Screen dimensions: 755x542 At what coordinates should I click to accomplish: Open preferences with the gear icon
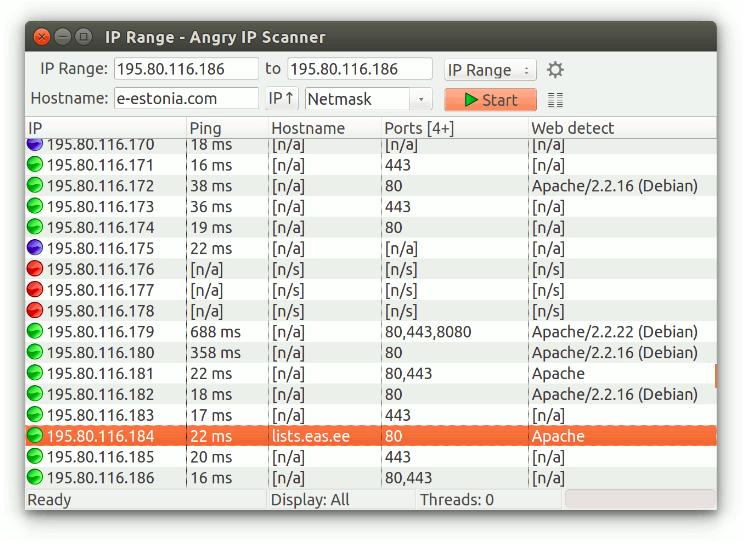coord(555,70)
